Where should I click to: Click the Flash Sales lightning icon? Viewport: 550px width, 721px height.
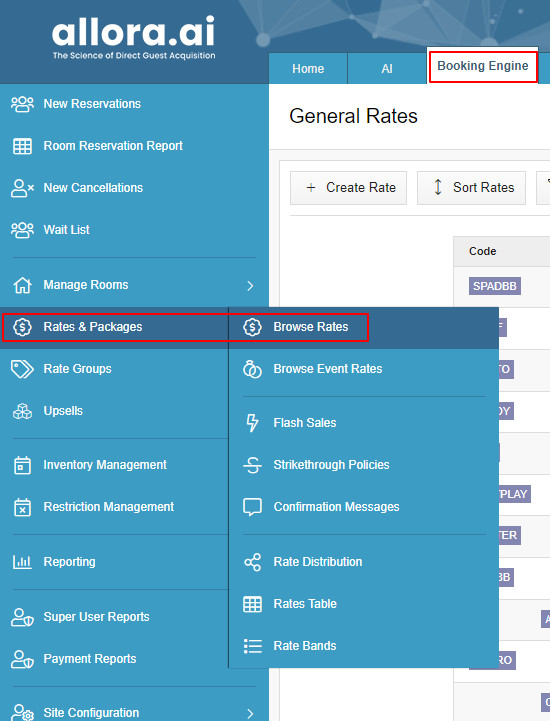click(252, 423)
